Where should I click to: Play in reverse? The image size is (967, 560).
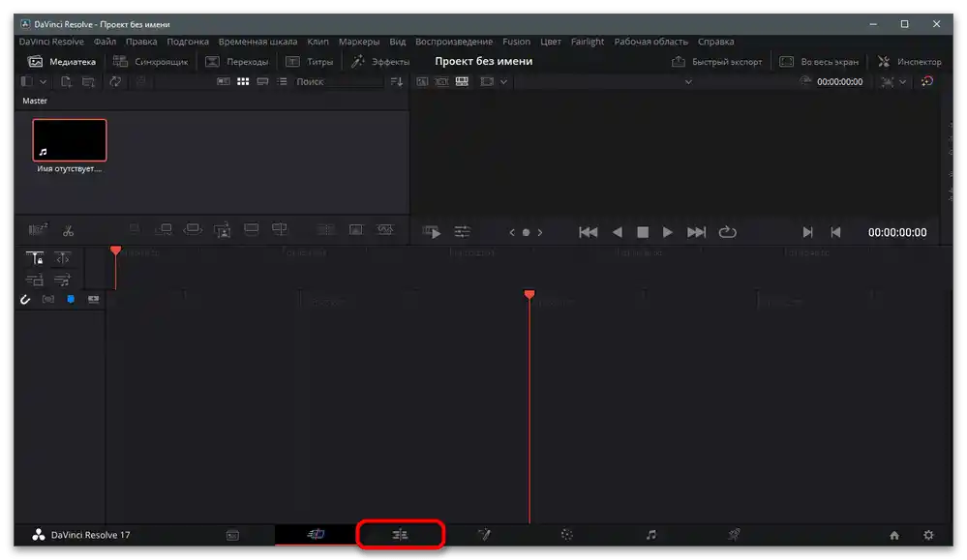click(x=618, y=232)
